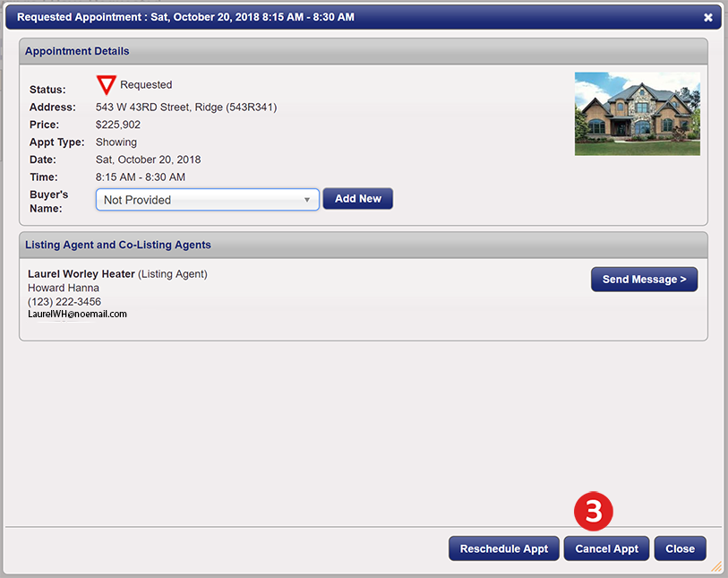This screenshot has height=578, width=728.
Task: Open the property house photo thumbnail
Action: (x=637, y=114)
